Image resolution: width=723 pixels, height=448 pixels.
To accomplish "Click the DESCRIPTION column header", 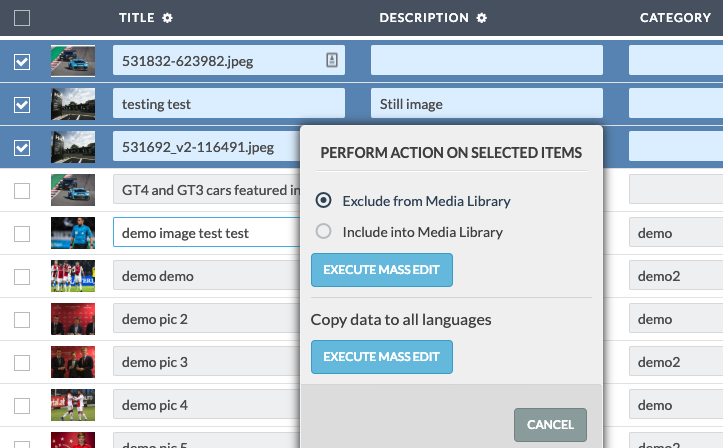I will point(424,18).
